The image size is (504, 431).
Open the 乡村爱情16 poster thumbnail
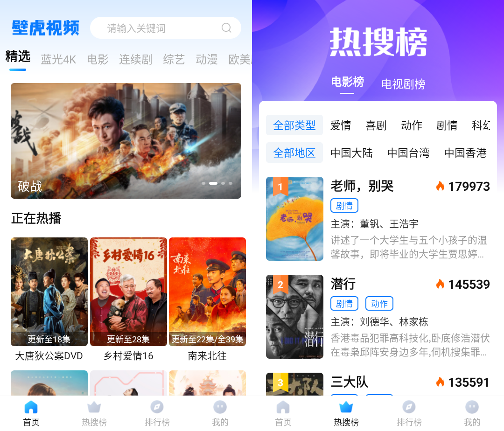[129, 292]
